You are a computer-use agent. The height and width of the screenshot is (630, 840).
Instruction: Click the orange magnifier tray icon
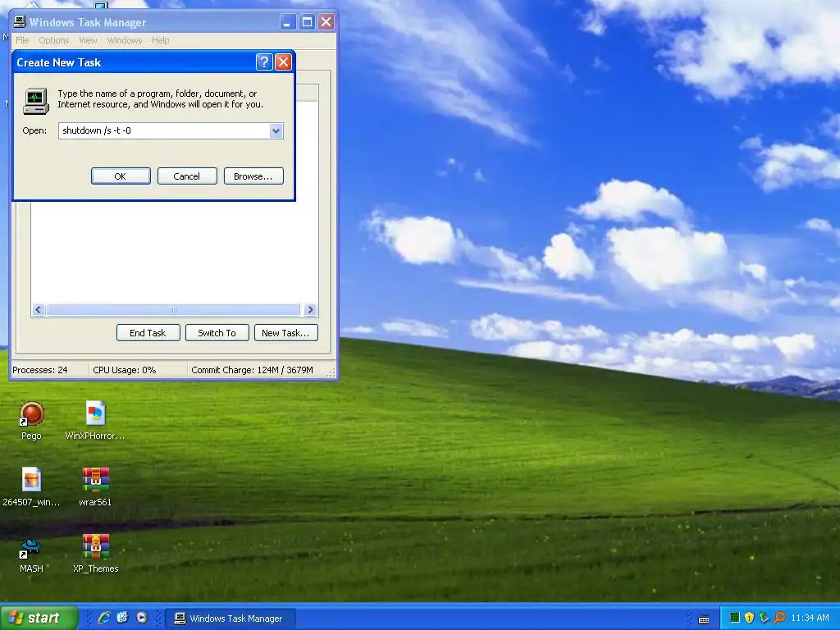(x=779, y=618)
